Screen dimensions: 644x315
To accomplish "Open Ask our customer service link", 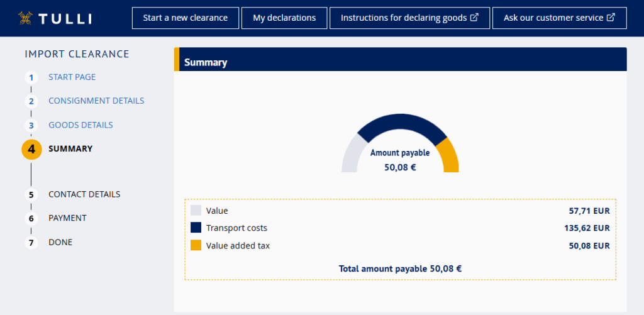I will tap(559, 18).
